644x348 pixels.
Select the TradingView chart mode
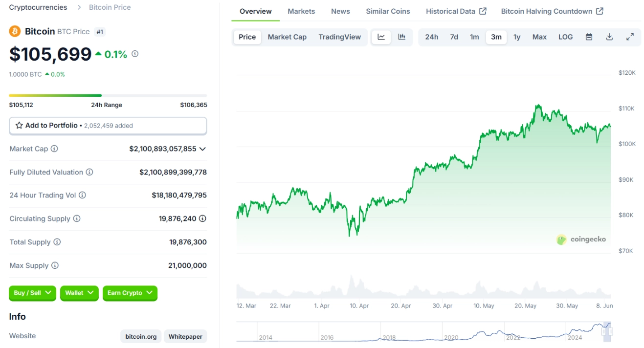click(340, 37)
